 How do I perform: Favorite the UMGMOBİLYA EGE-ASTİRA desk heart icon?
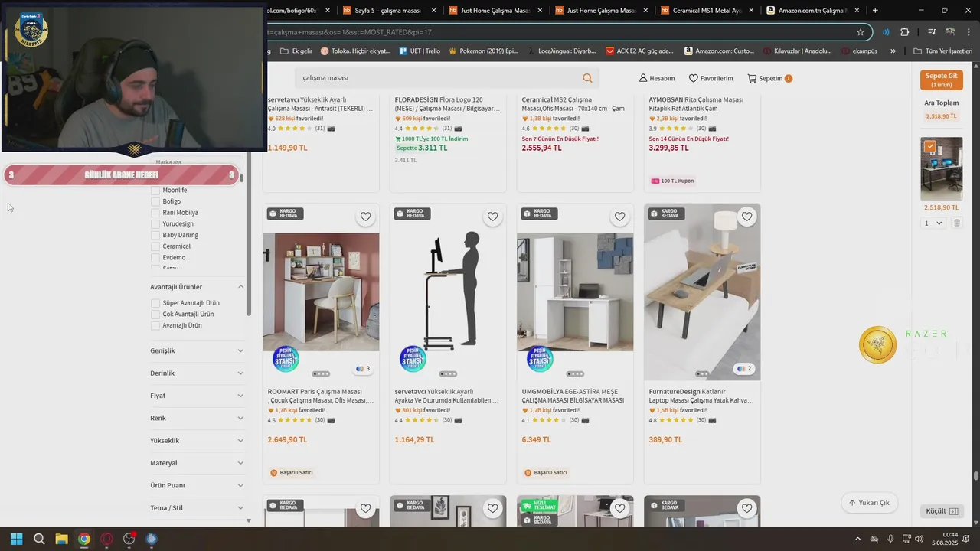coord(619,217)
